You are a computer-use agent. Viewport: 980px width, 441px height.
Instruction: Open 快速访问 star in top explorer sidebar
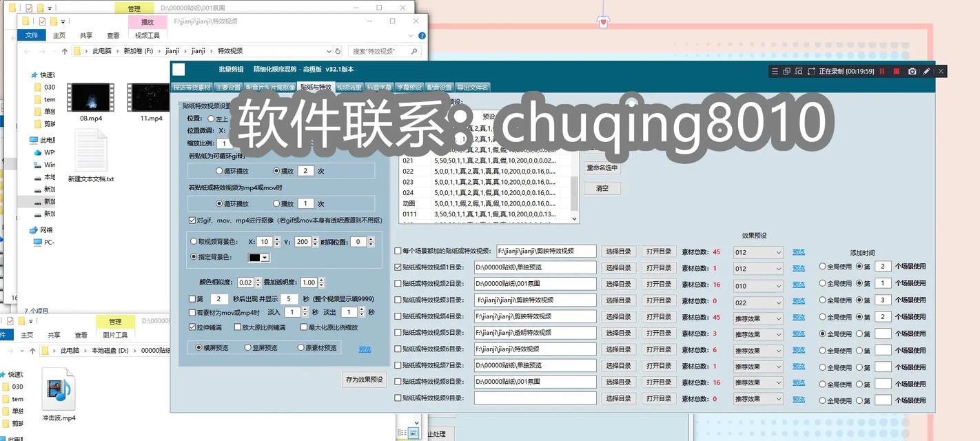(34, 74)
